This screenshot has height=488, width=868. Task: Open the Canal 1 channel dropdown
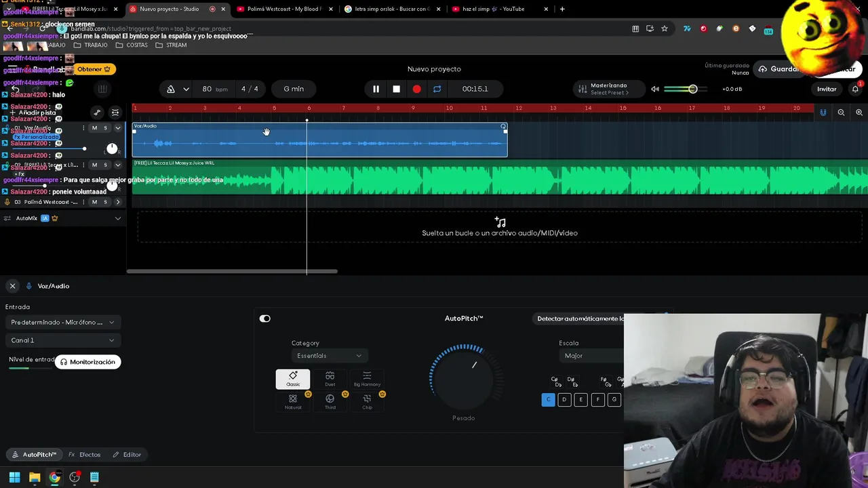pyautogui.click(x=62, y=340)
